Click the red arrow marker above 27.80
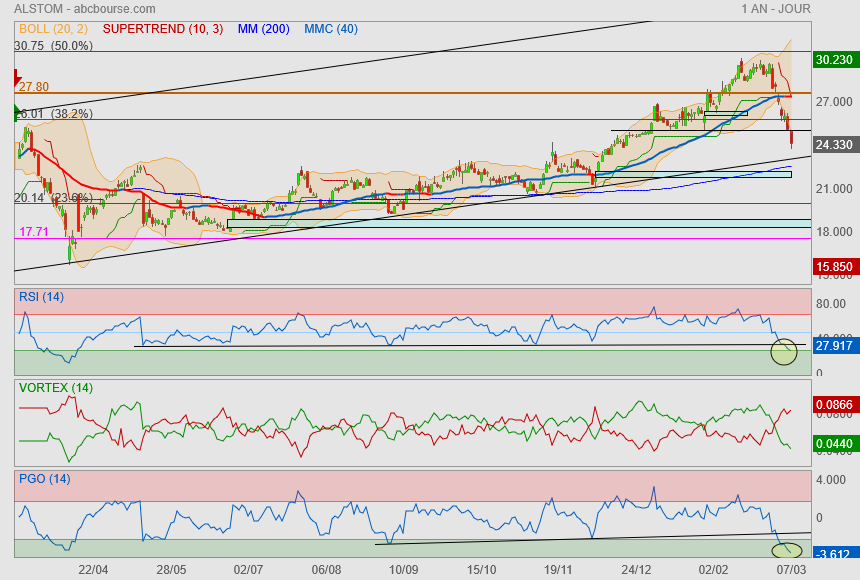The image size is (860, 580). 17,77
